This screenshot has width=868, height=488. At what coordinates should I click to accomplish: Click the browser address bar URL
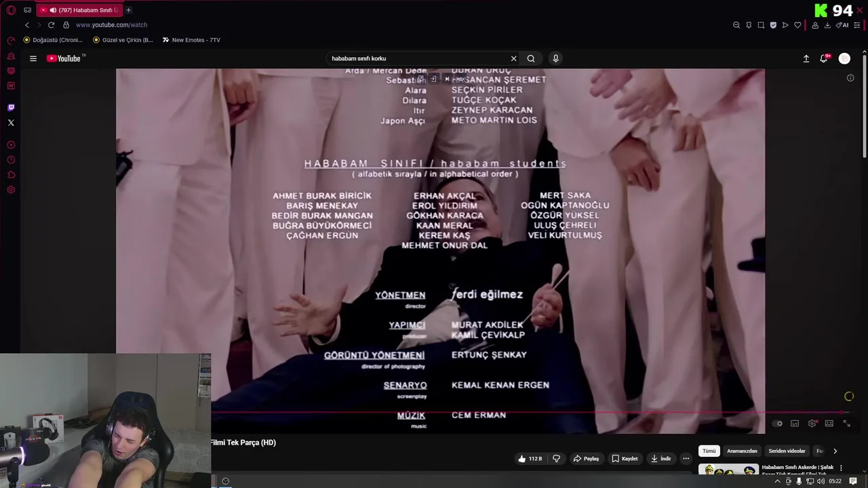pyautogui.click(x=111, y=25)
